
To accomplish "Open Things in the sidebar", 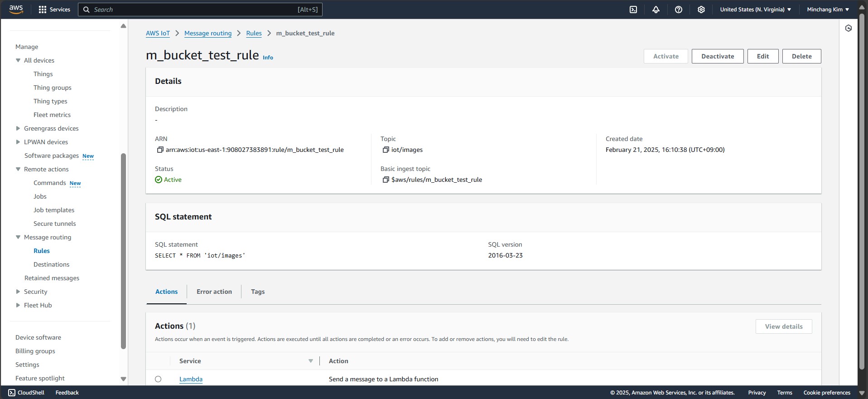I will (x=43, y=74).
